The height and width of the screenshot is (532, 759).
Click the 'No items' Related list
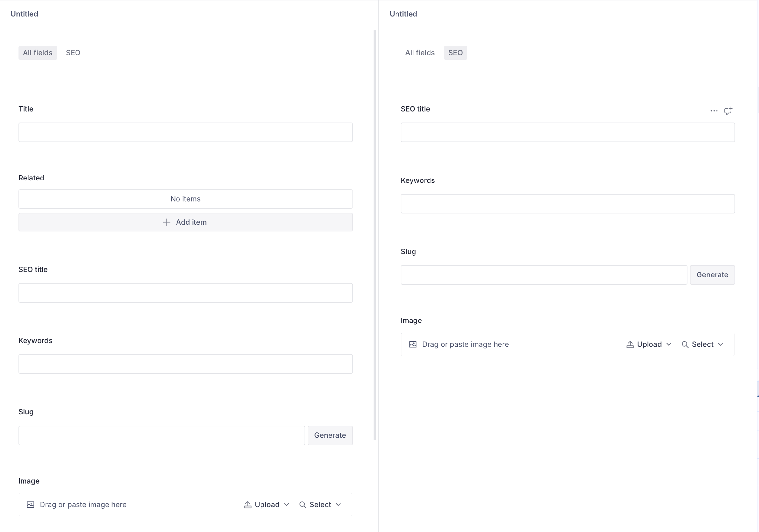click(x=185, y=199)
